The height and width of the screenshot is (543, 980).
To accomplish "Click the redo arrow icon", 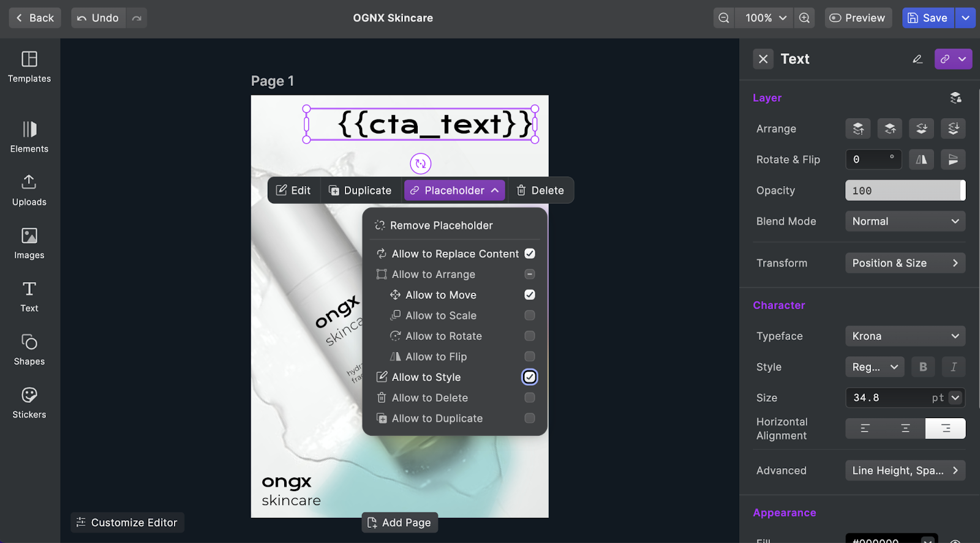I will [137, 18].
